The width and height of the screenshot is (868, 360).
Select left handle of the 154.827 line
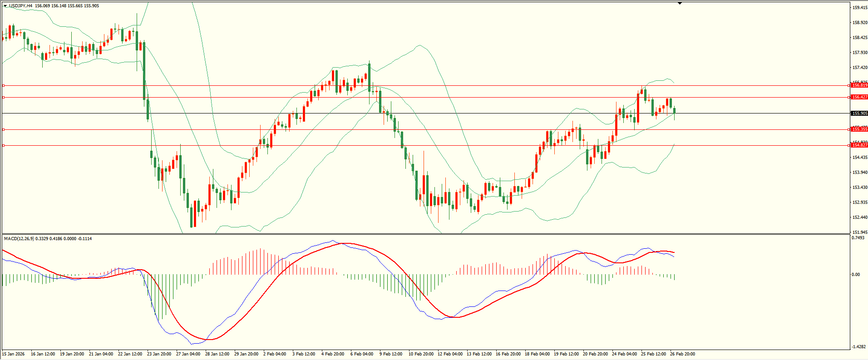[x=4, y=145]
